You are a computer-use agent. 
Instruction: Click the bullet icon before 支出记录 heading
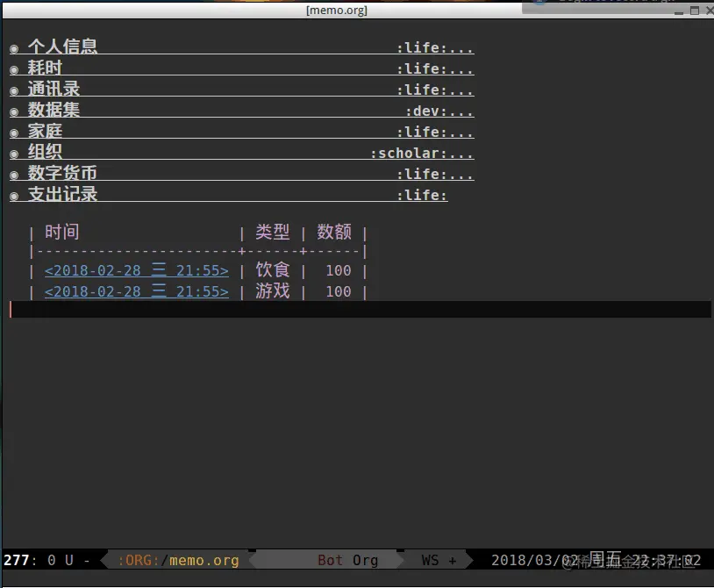[x=14, y=195]
